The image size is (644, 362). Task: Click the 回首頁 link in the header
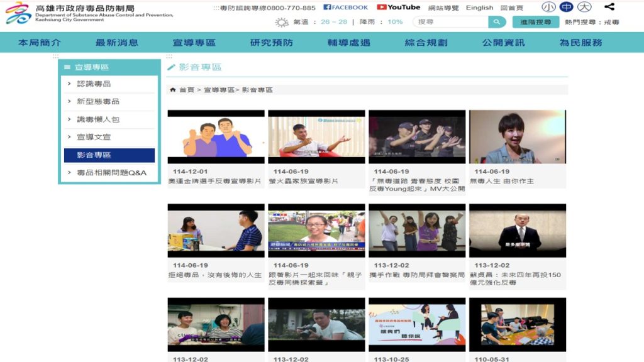pos(511,7)
